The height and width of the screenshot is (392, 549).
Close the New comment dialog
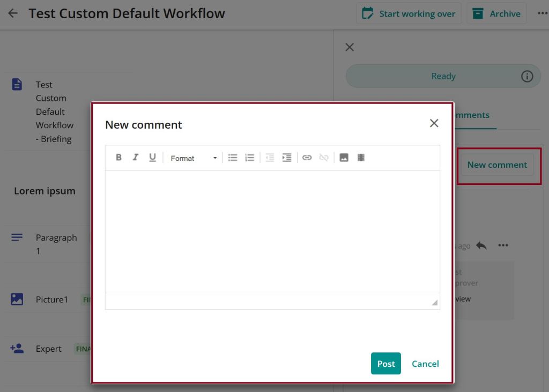tap(434, 123)
